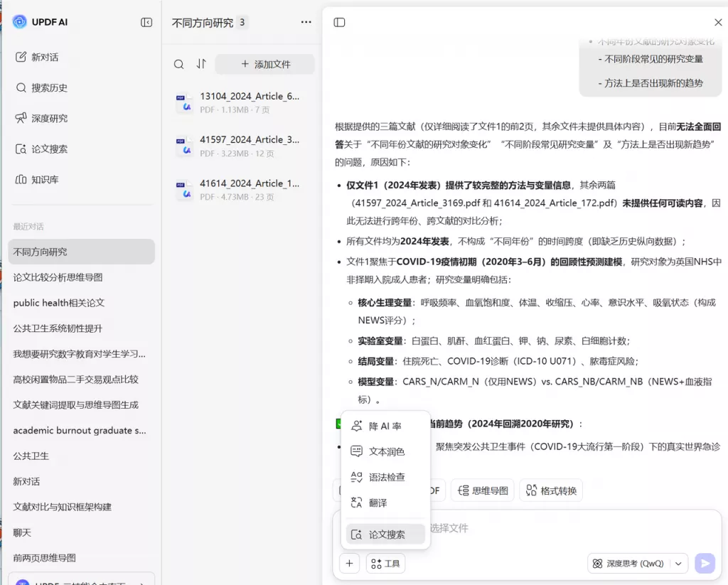Click the sort arrows icon next to search
Viewport: 728px width, 585px height.
[201, 64]
